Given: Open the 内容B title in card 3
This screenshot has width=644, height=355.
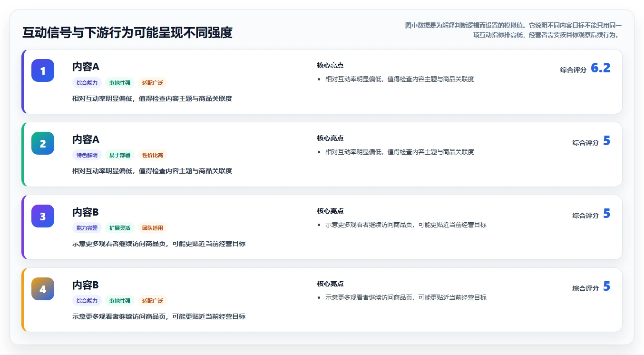Looking at the screenshot, I should (x=86, y=212).
